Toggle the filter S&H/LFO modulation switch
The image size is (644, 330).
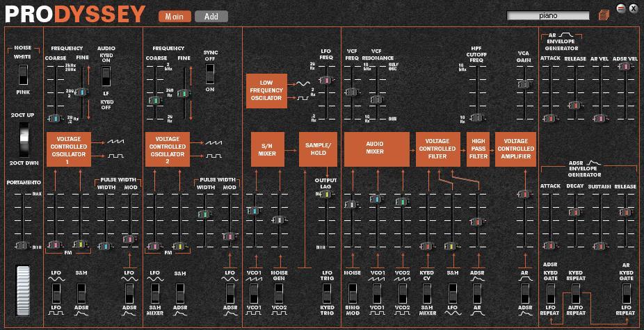click(452, 293)
